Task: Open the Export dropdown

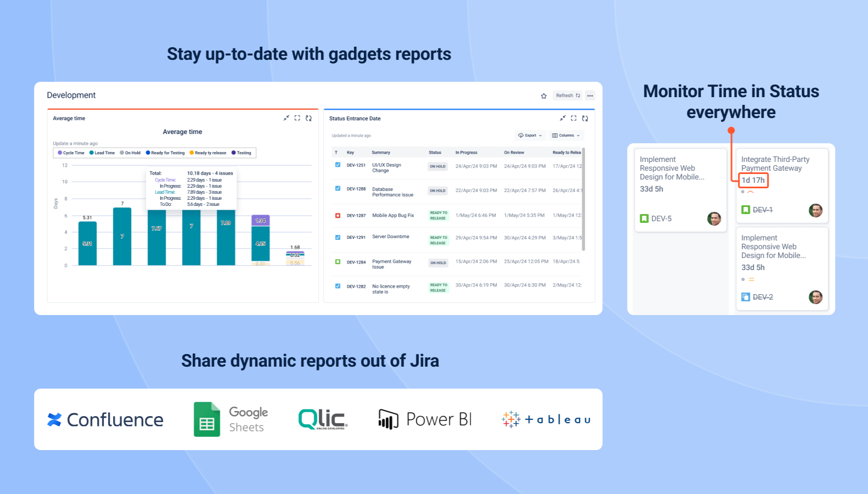Action: coord(530,136)
